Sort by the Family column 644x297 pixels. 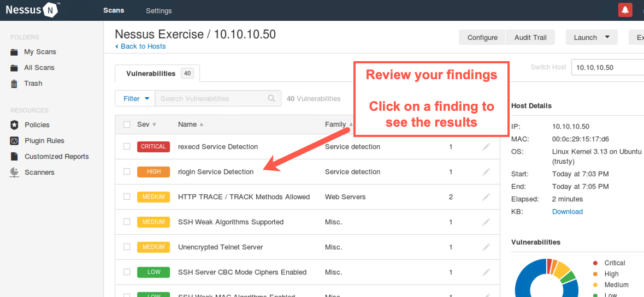click(339, 124)
